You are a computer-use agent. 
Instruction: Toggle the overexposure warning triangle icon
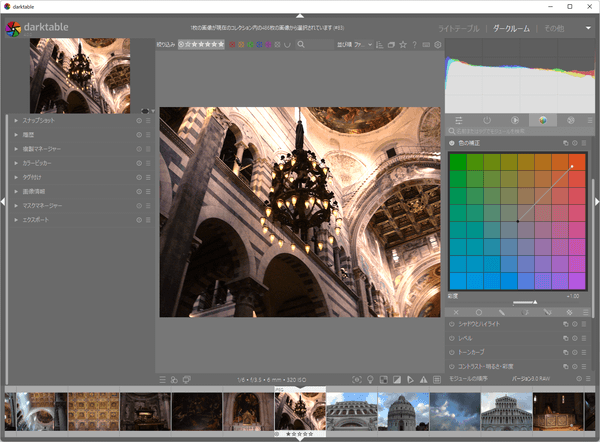423,379
